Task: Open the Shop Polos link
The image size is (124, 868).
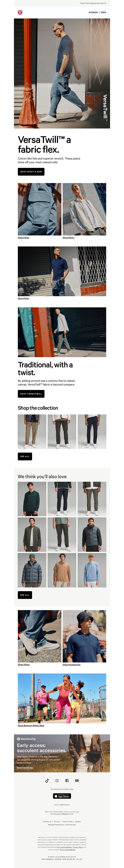Action: 23,298
